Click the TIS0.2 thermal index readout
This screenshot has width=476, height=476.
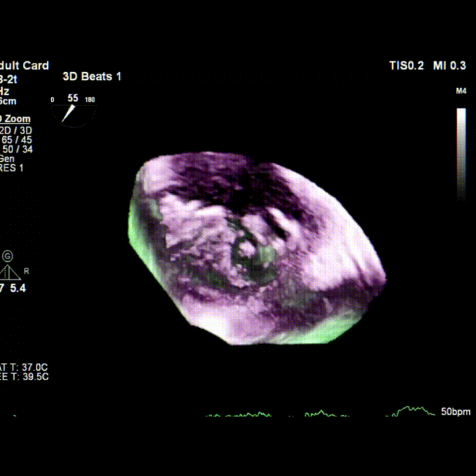pos(406,66)
